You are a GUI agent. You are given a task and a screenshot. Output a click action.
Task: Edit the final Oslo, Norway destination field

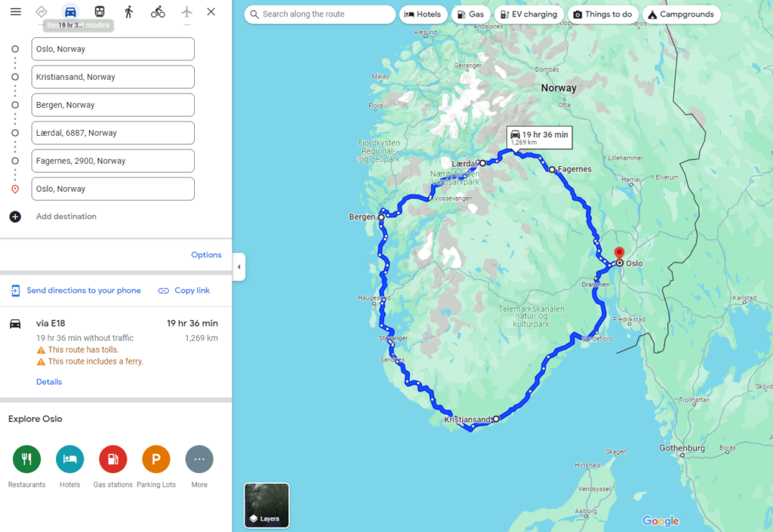point(113,189)
